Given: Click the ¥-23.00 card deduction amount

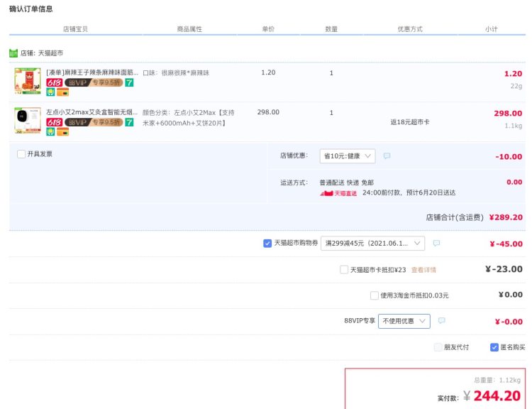Looking at the screenshot, I should point(504,269).
